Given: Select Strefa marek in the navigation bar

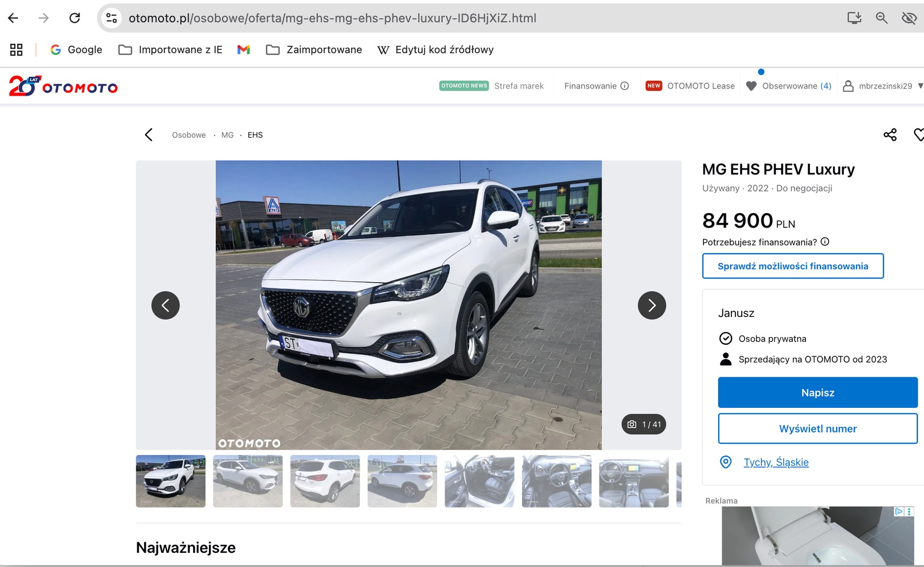Looking at the screenshot, I should [x=519, y=85].
